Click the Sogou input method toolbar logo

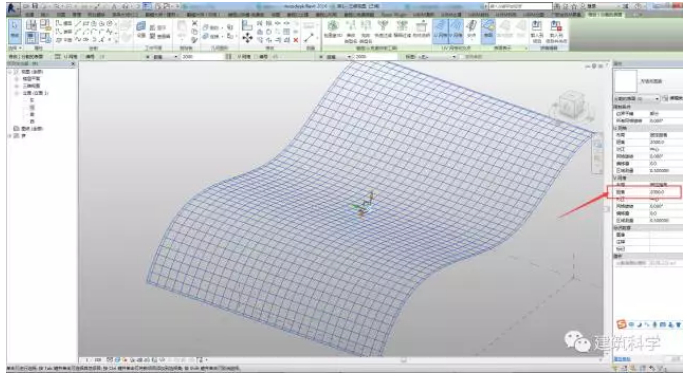click(x=621, y=325)
